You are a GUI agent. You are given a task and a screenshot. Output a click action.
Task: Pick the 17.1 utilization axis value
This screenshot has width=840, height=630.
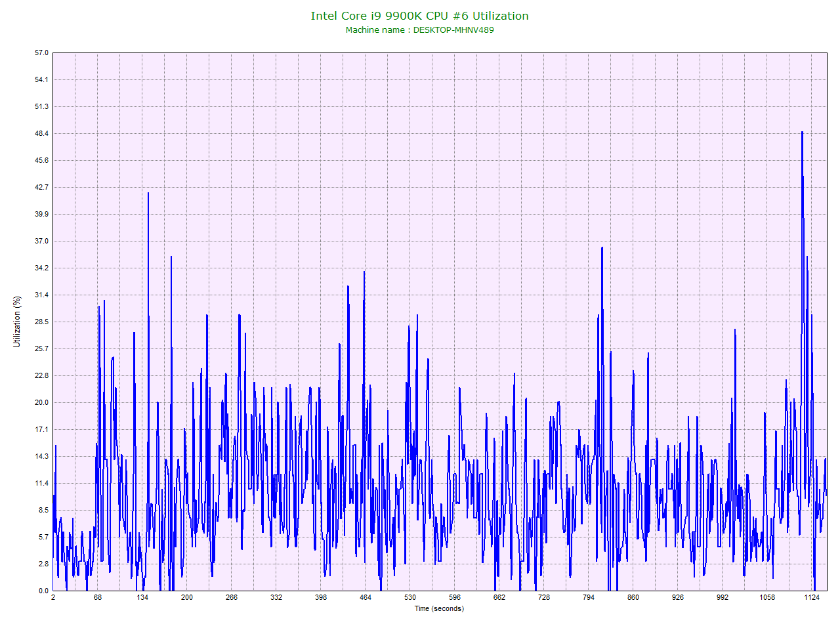tap(42, 429)
